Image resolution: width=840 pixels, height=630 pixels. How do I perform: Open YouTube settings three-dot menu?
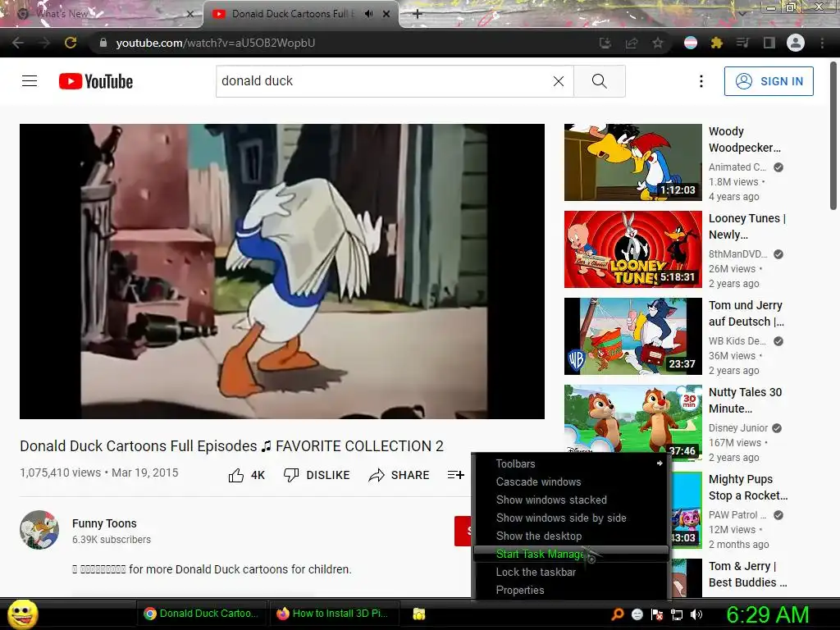click(x=701, y=81)
